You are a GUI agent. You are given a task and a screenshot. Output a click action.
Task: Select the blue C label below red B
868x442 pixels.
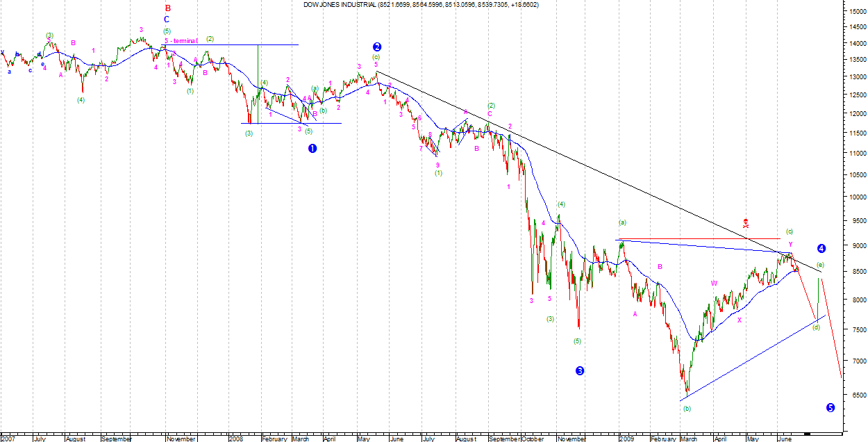click(167, 19)
